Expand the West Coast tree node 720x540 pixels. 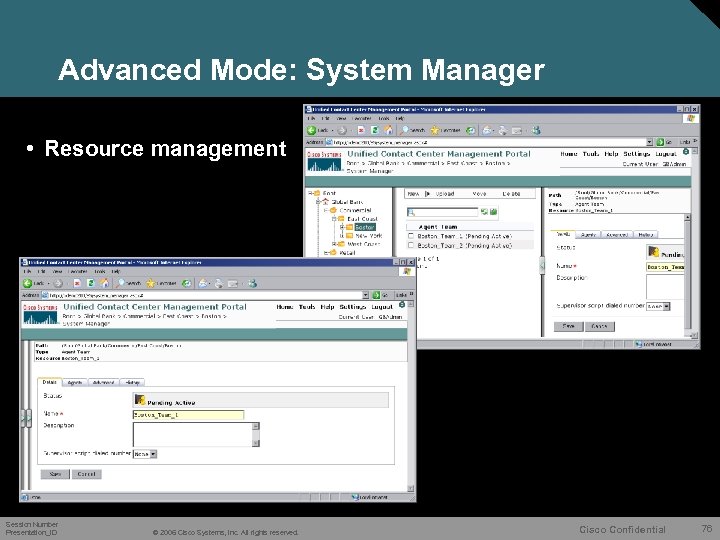(334, 244)
